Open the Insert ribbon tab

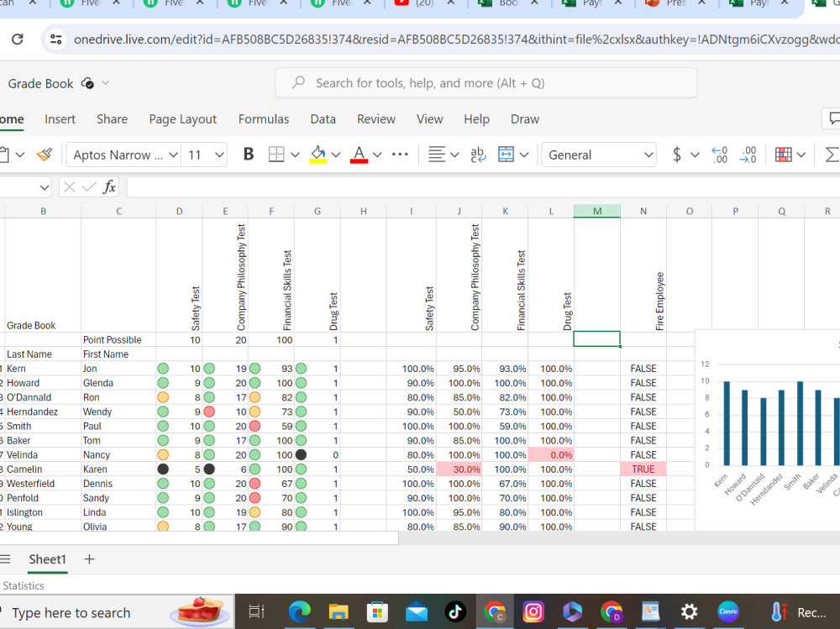[x=60, y=119]
